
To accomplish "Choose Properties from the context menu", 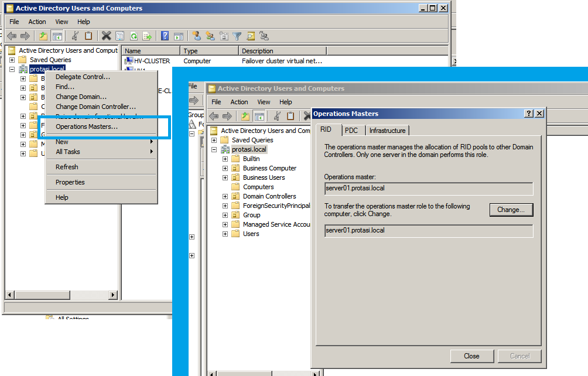I will coord(101,182).
